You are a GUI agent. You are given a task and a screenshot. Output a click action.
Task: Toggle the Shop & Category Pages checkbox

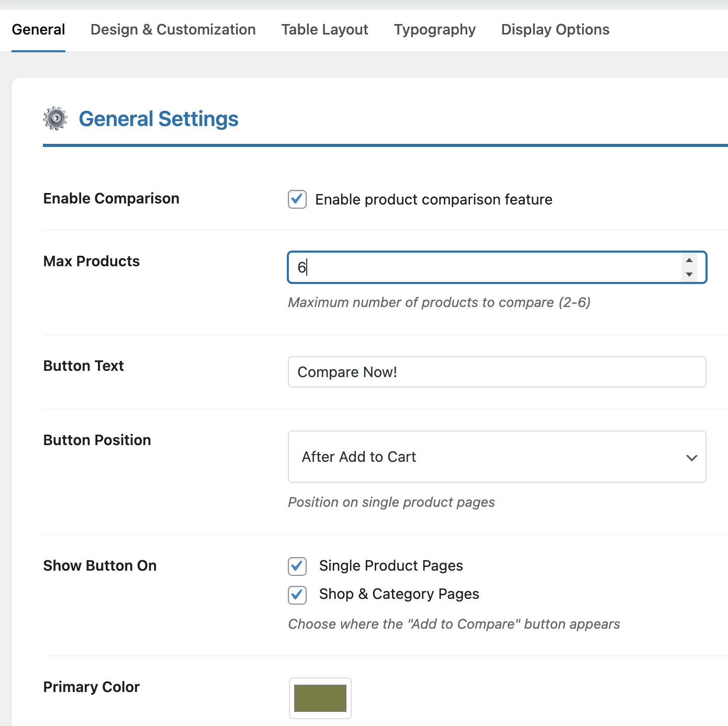tap(297, 595)
